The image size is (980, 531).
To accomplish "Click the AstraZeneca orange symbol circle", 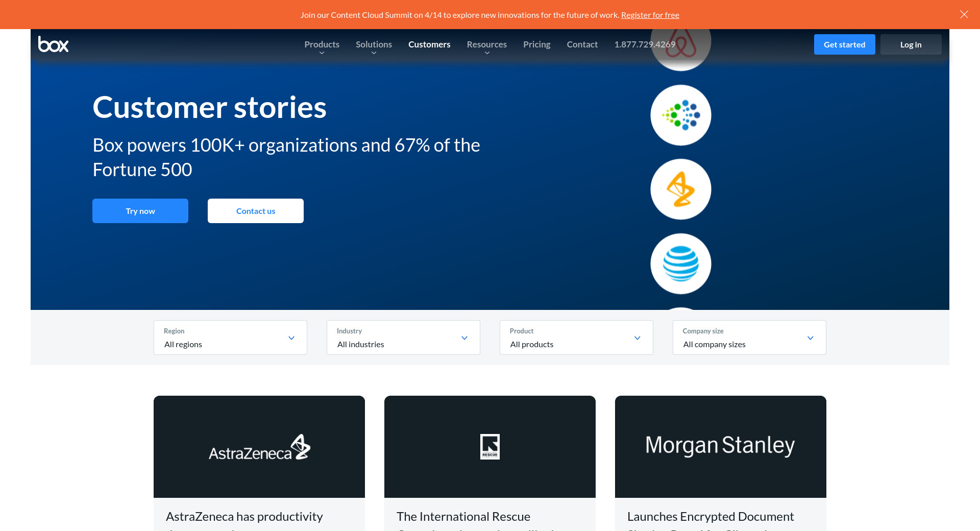I will pyautogui.click(x=680, y=189).
